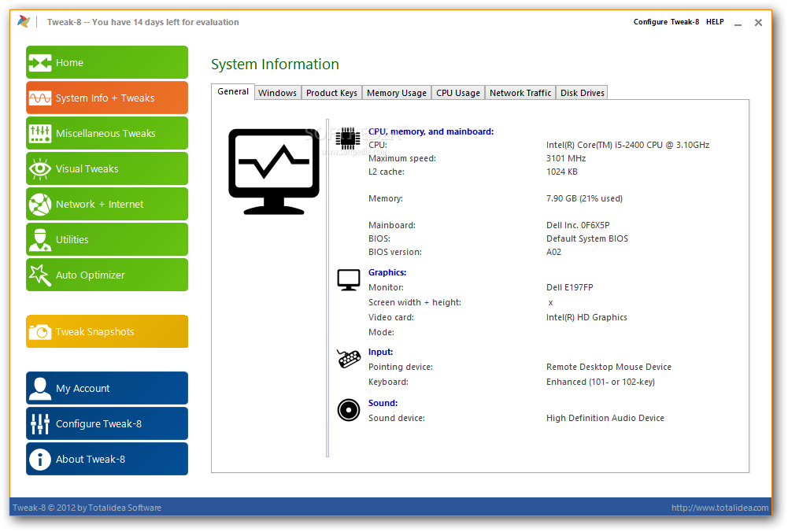Viewport: 788px width, 532px height.
Task: Click the large system monitor illustration
Action: [273, 172]
